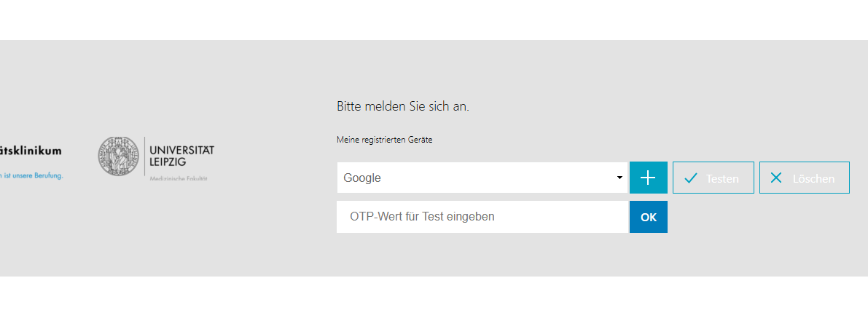Click the 'Medizinische Fakultät' subtitle text
Viewport: 868px width, 310px height.
click(x=178, y=178)
